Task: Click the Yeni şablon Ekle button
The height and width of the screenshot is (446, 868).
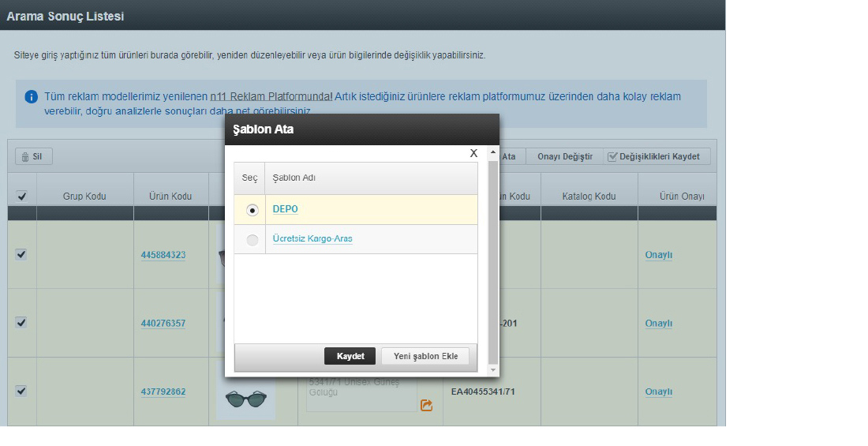Action: click(x=425, y=357)
